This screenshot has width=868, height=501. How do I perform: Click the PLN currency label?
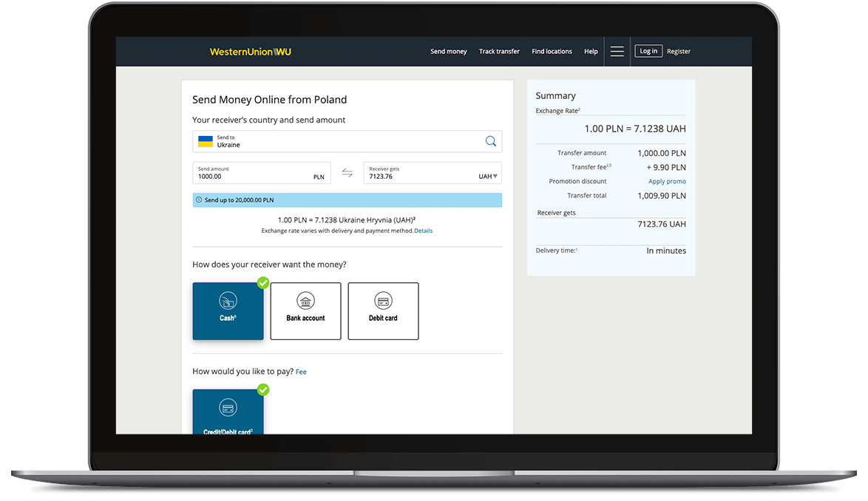[319, 177]
